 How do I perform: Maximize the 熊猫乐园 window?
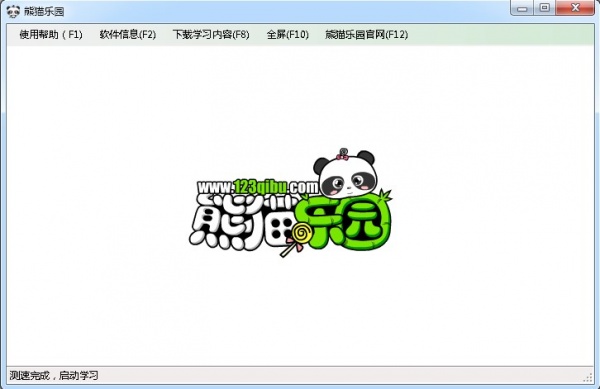coord(545,8)
